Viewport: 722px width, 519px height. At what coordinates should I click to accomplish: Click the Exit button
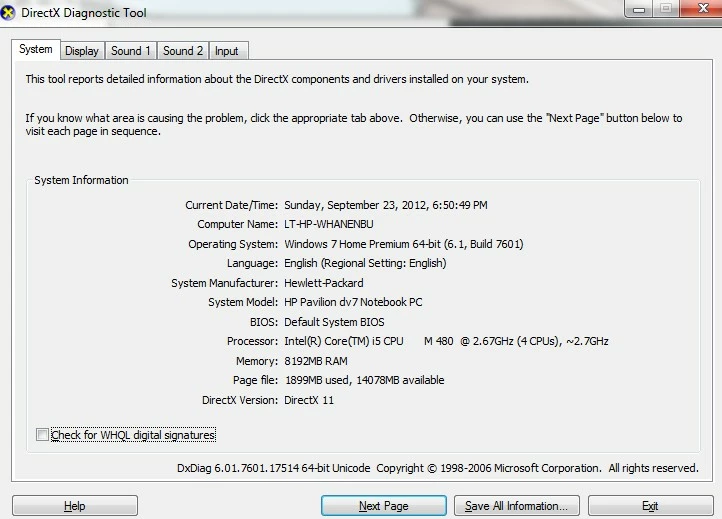651,506
